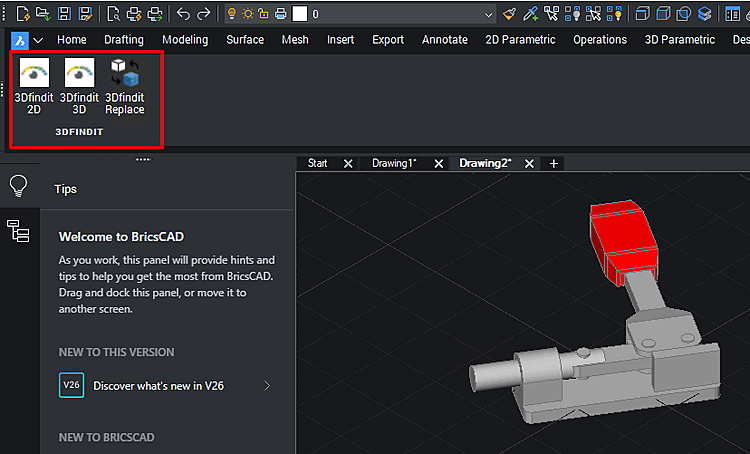
Task: Open the Operations ribbon tab
Action: click(x=600, y=40)
